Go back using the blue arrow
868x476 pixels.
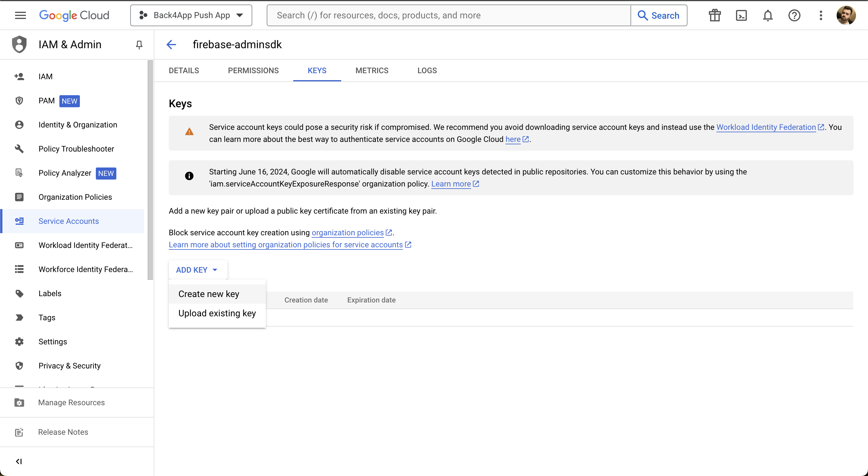tap(171, 45)
